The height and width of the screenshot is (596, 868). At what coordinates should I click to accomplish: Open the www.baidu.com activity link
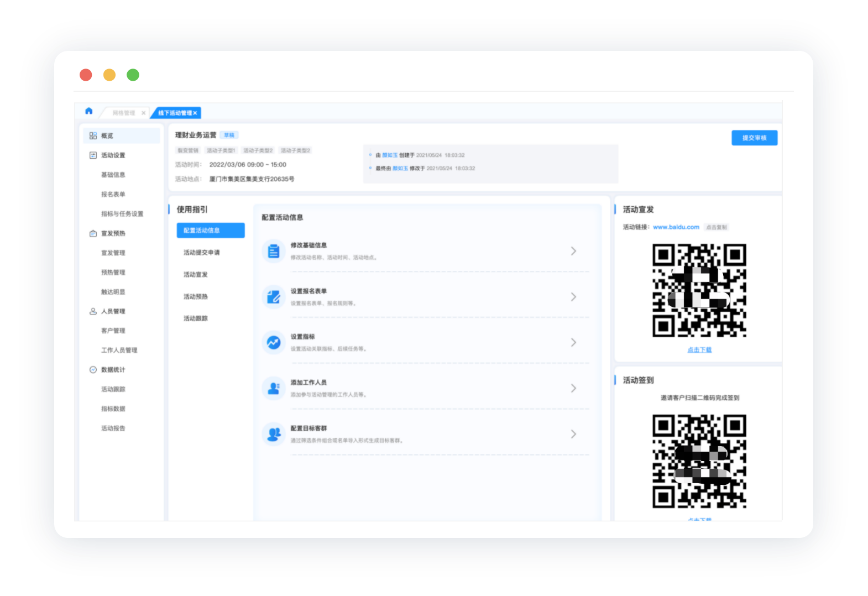coord(676,227)
